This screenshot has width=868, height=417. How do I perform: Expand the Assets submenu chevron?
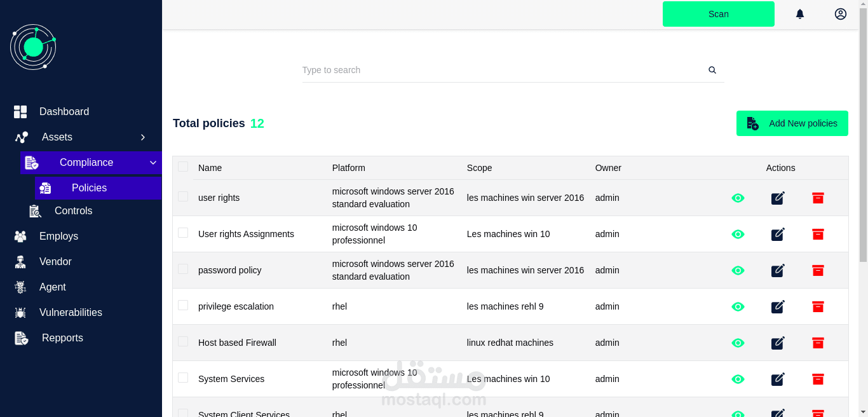tap(143, 137)
